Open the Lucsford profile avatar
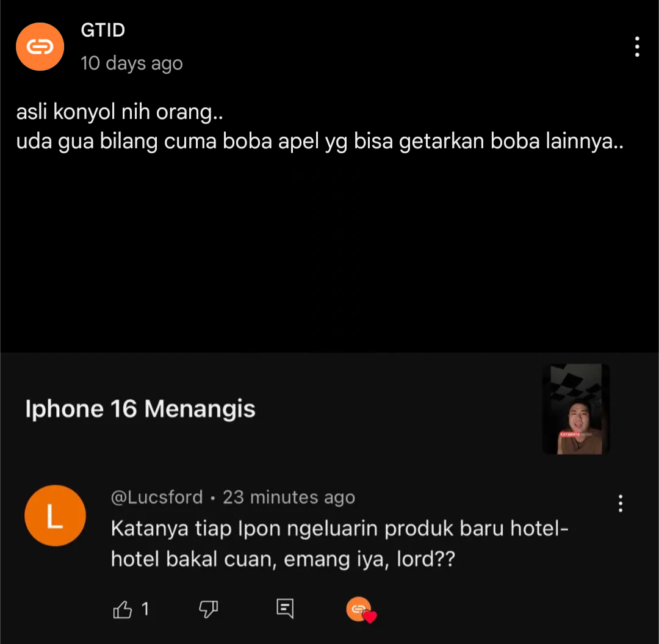Image resolution: width=659 pixels, height=644 pixels. tap(55, 516)
